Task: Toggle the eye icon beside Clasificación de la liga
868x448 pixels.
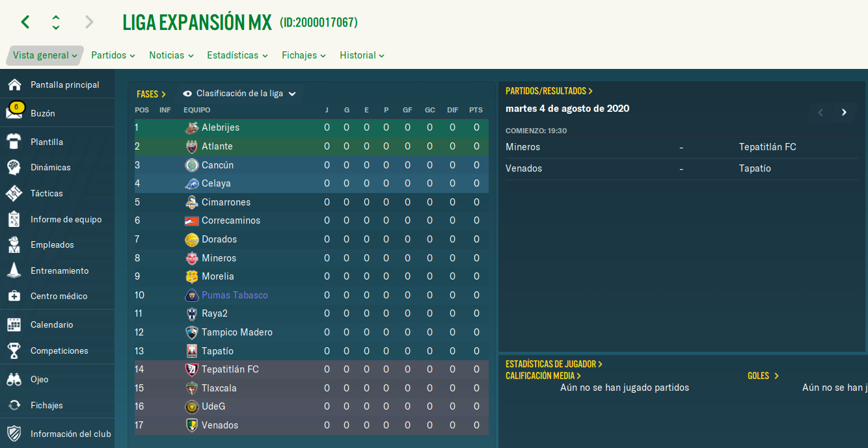Action: [x=187, y=94]
